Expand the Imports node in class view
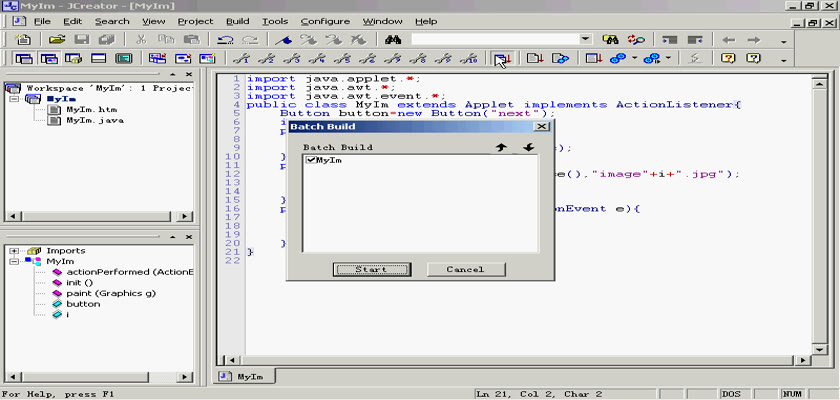840x400 pixels. pyautogui.click(x=14, y=251)
